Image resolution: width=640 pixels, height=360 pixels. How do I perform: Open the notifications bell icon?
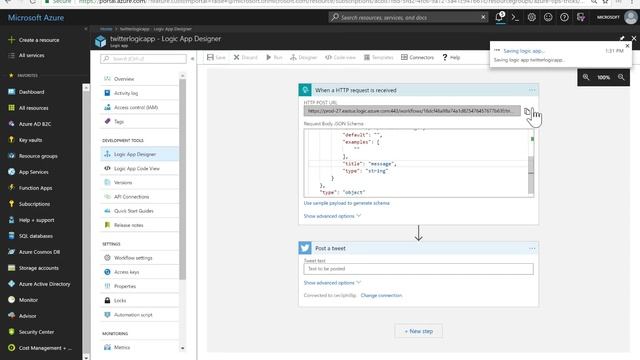tap(500, 17)
